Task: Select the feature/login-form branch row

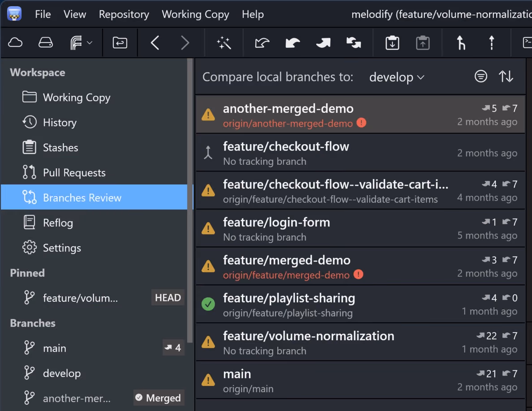Action: [x=360, y=228]
